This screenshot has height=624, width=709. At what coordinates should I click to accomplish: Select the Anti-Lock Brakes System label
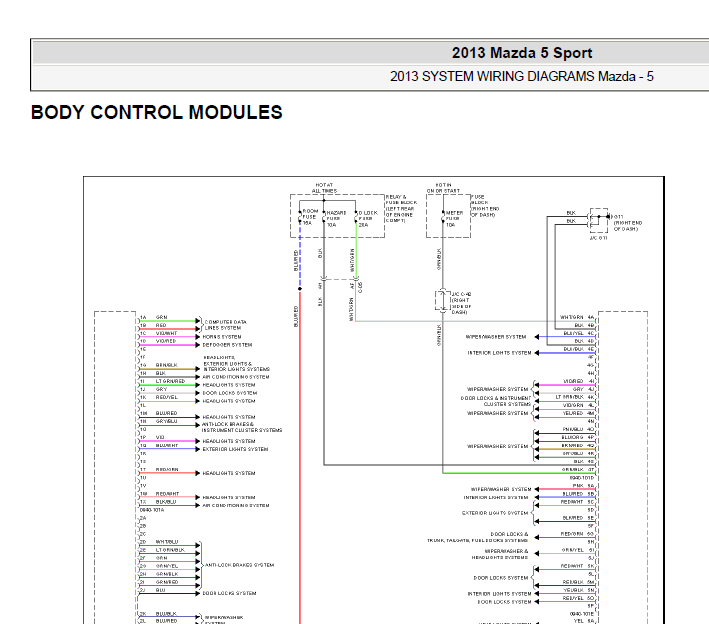[x=238, y=565]
